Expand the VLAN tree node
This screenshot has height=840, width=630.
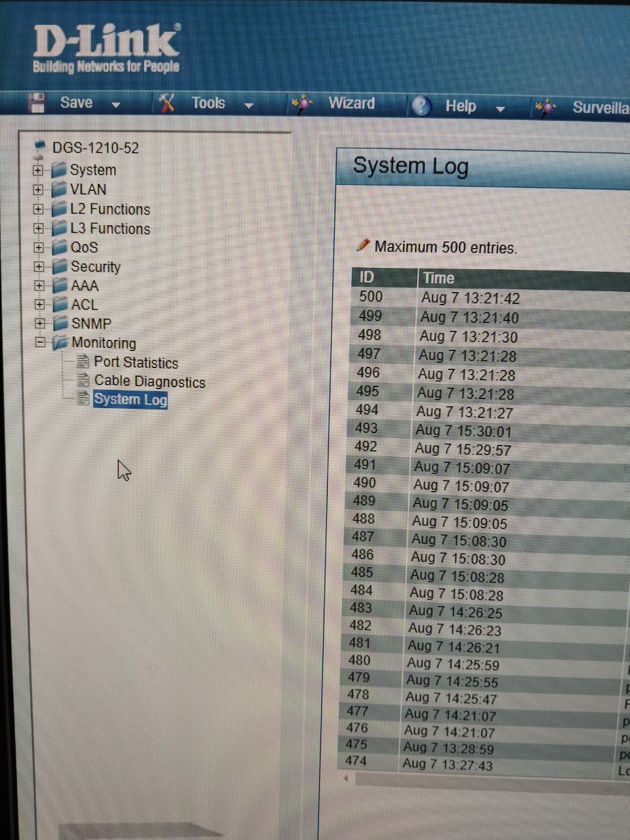click(x=38, y=190)
